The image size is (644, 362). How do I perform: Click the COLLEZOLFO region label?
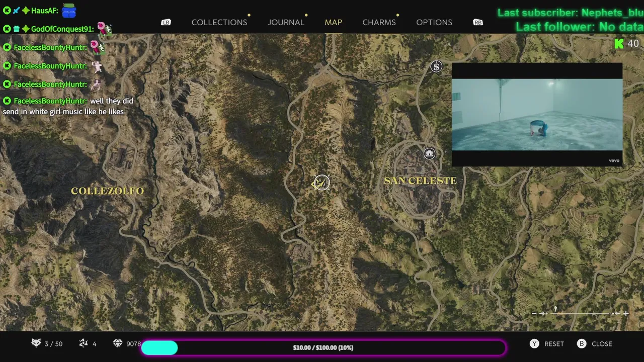tap(107, 191)
